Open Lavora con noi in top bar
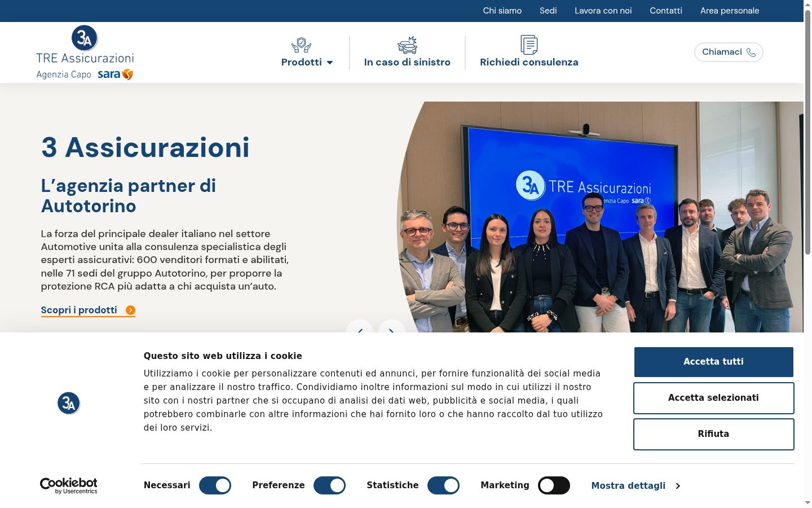This screenshot has height=508, width=812. [x=603, y=11]
